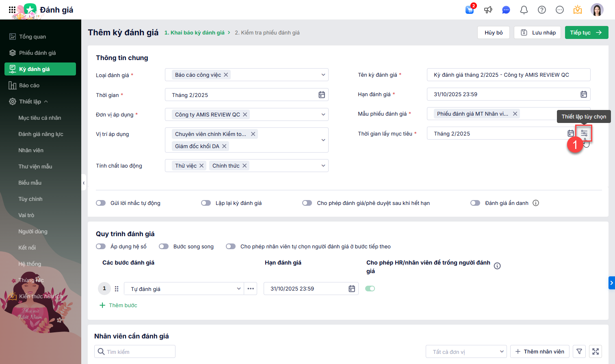This screenshot has height=364, width=615.
Task: Turn on Đánh giá ẩn danh switch
Action: [475, 203]
